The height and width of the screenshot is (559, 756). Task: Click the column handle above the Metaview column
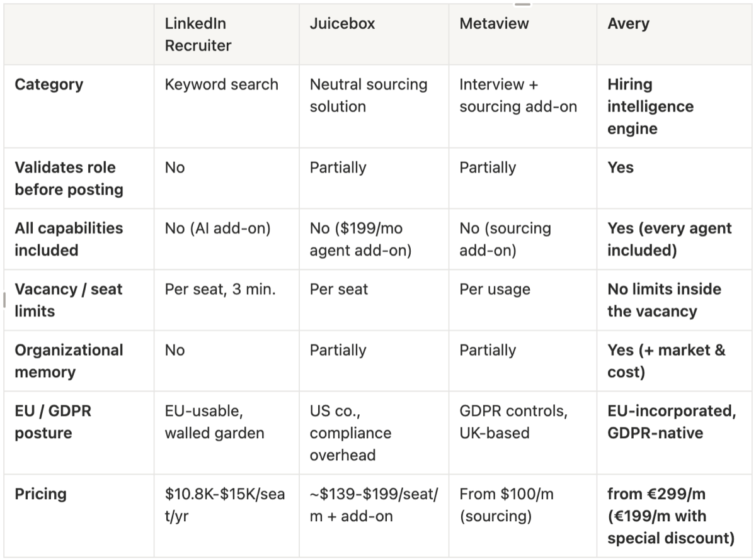point(522,4)
